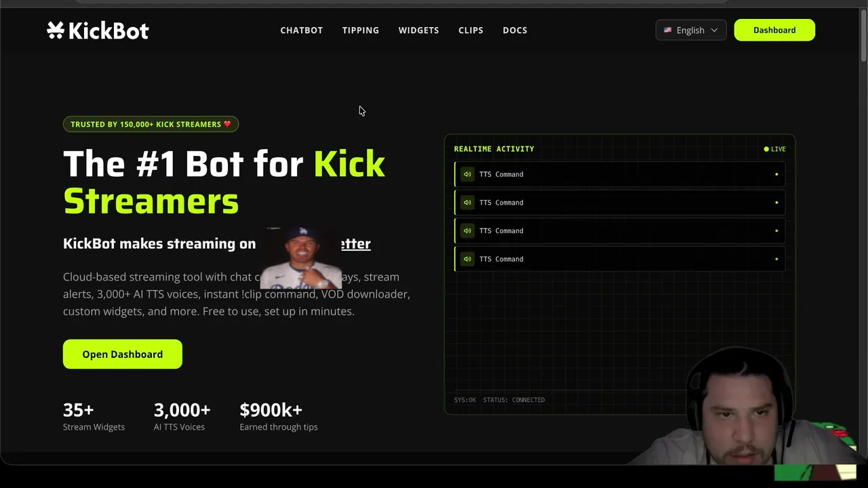Expand the English language dropdown
The image size is (868, 488).
pyautogui.click(x=691, y=30)
